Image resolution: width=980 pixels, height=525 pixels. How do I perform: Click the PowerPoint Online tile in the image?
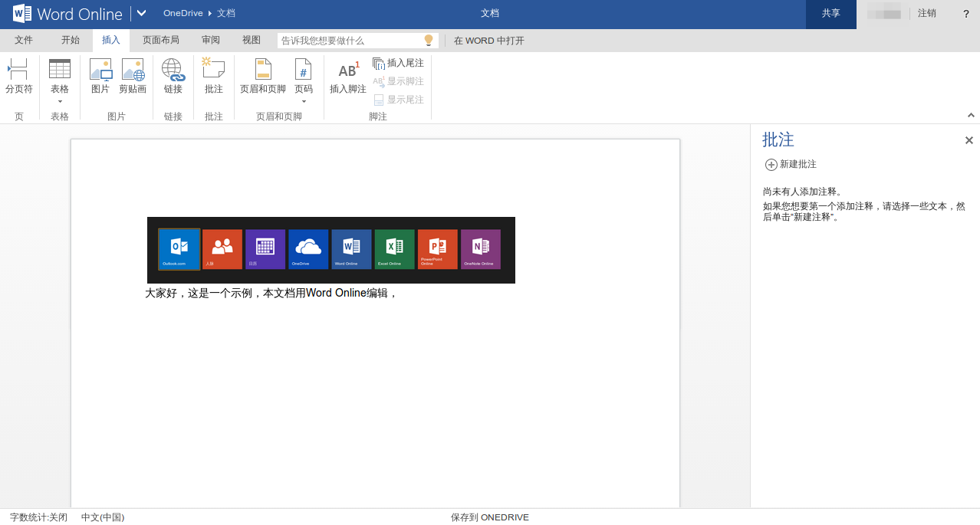point(438,249)
